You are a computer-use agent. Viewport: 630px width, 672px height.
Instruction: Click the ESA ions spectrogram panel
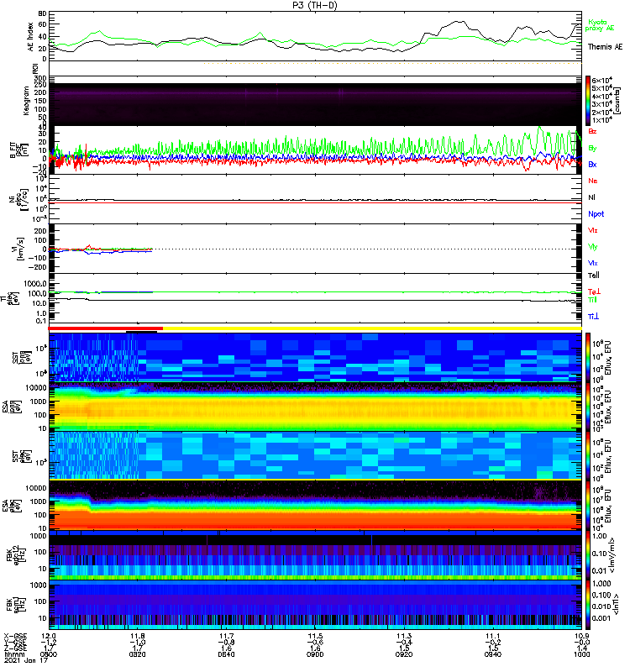pyautogui.click(x=315, y=407)
